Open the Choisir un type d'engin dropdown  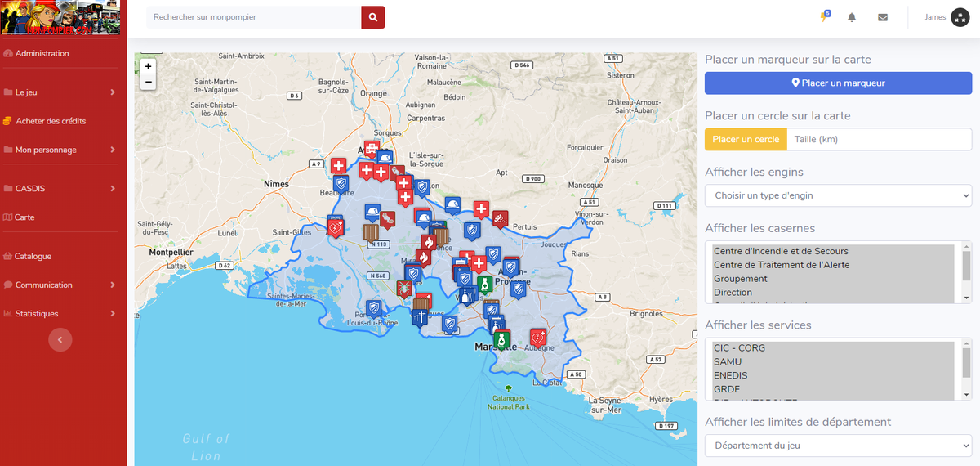[x=838, y=195]
